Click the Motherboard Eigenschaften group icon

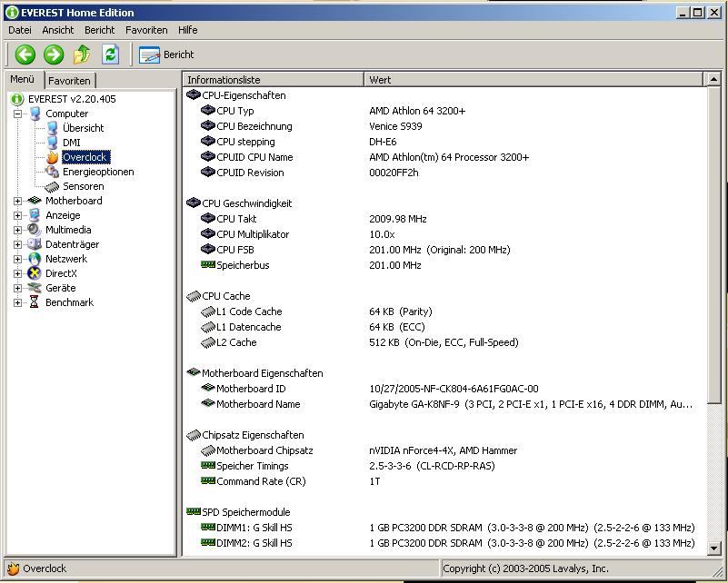click(194, 372)
